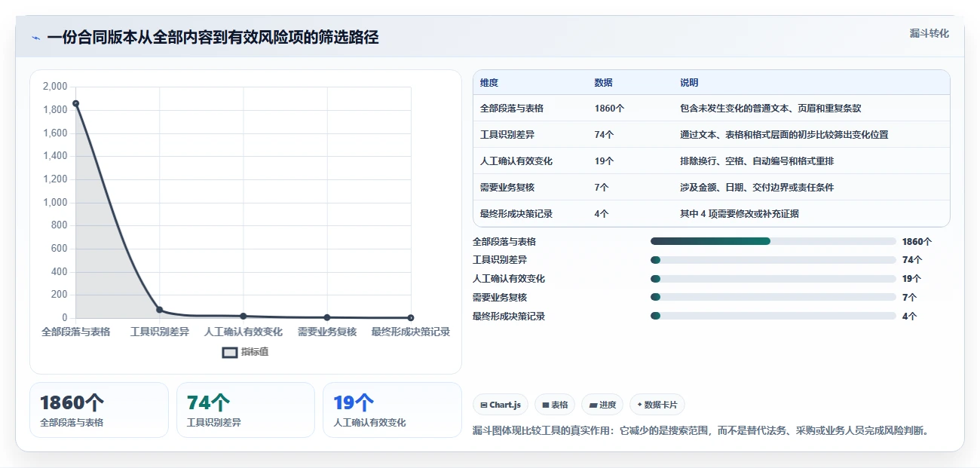The image size is (980, 468).
Task: Click the 人工确认有效变化 label left of progress bar
Action: tap(509, 279)
